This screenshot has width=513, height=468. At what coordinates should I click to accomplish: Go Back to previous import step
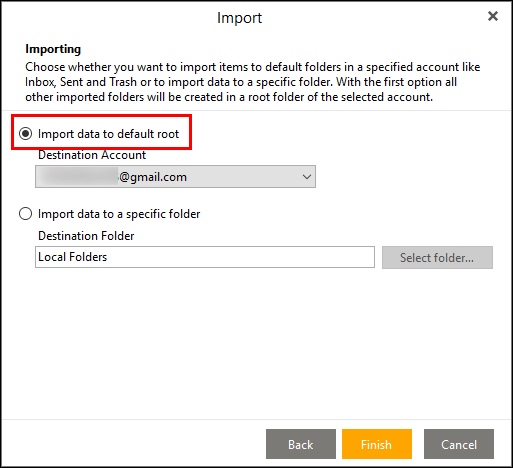pyautogui.click(x=301, y=444)
